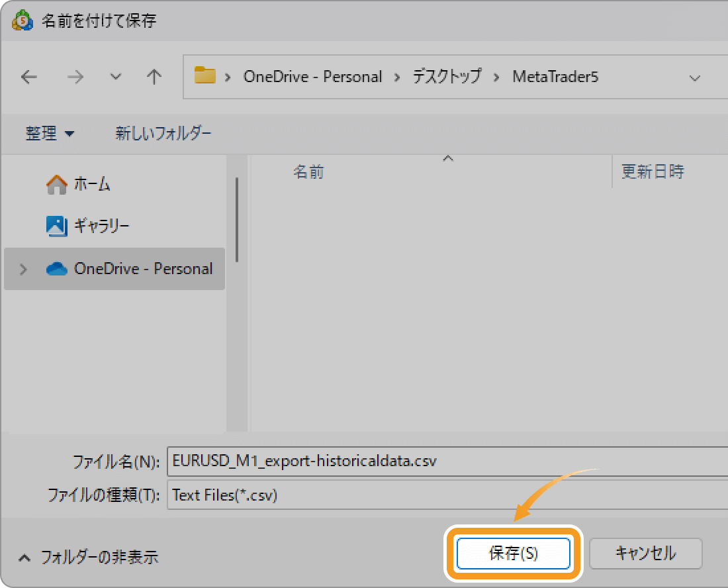Sort by 名前 column header

309,172
